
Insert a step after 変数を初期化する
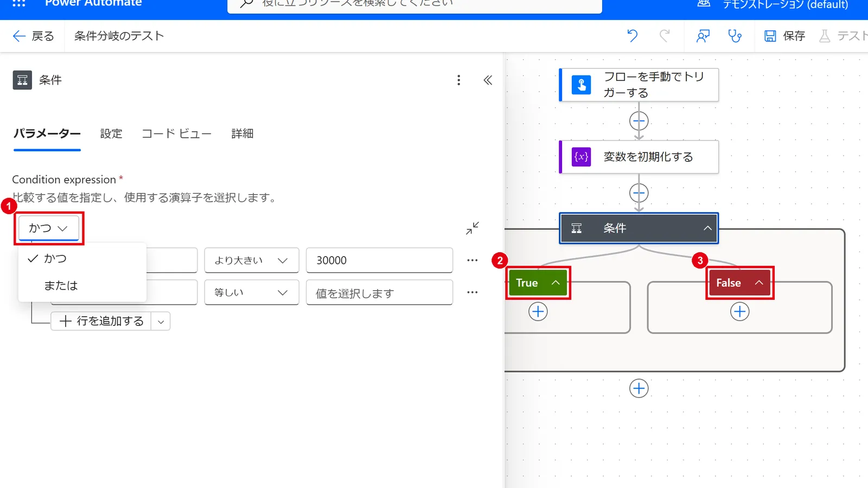click(x=639, y=193)
